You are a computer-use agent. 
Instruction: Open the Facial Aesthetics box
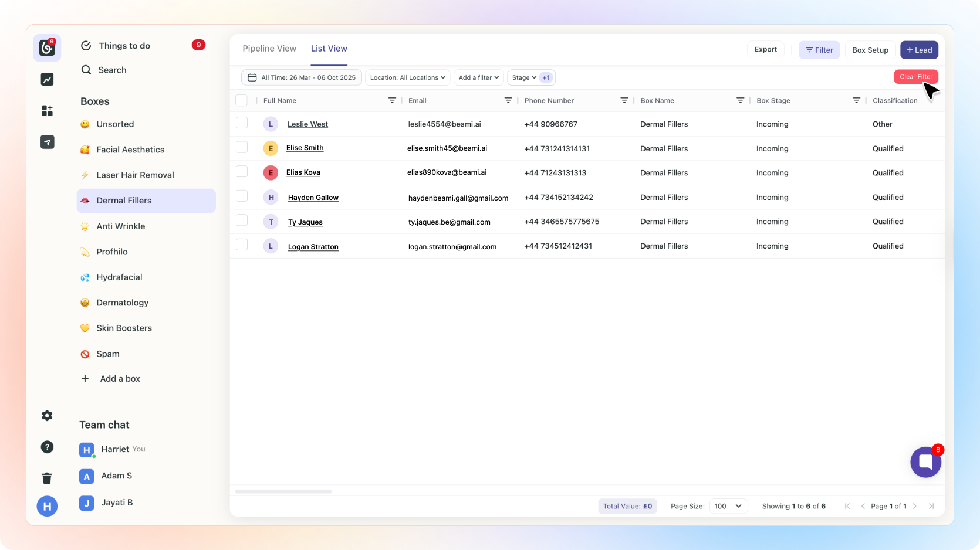146,150
